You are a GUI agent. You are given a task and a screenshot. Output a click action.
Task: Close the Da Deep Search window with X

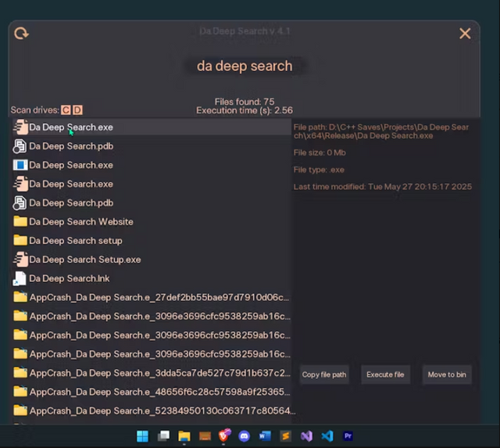[465, 33]
